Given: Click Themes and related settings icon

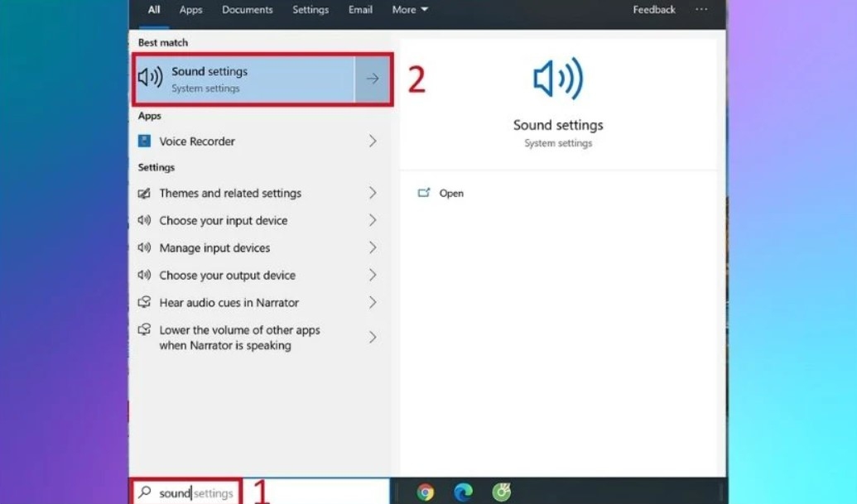Looking at the screenshot, I should [x=144, y=194].
